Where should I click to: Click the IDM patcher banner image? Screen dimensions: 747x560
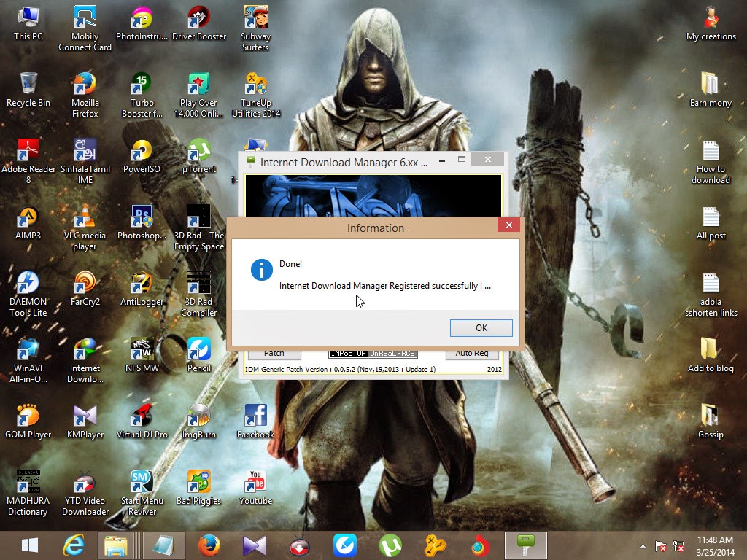point(373,195)
